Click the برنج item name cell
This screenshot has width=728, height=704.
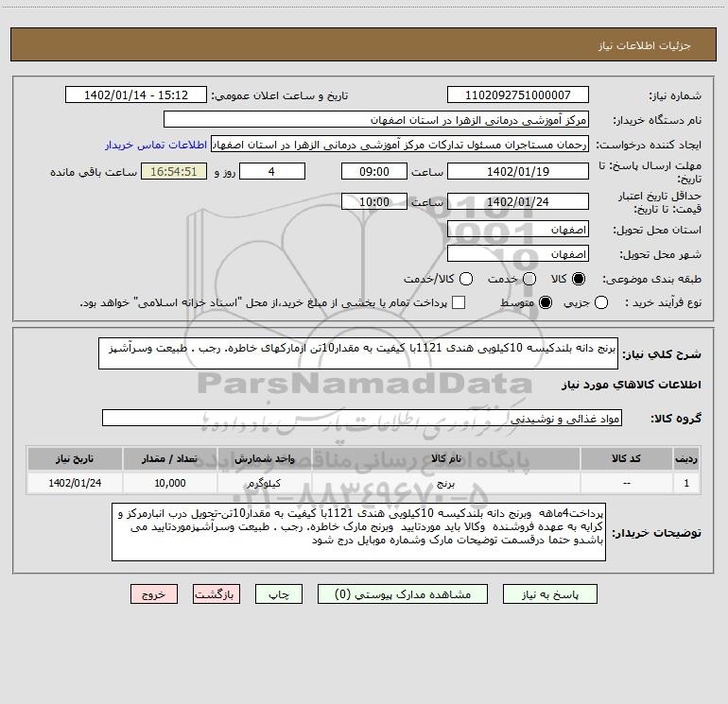pos(445,483)
